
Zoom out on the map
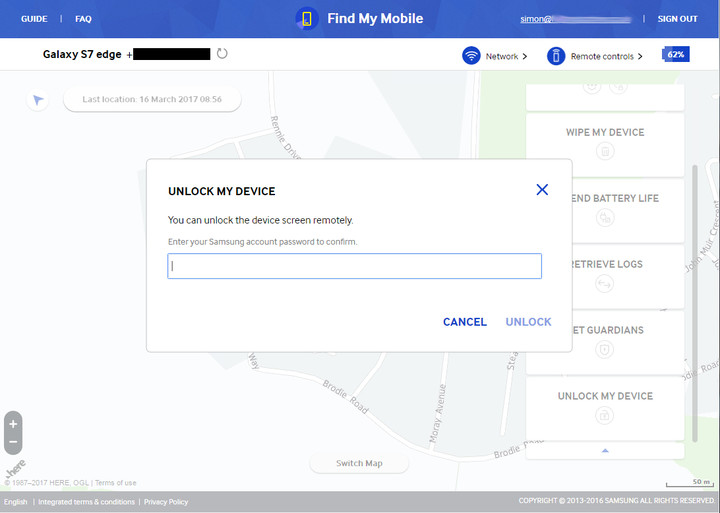pos(13,442)
